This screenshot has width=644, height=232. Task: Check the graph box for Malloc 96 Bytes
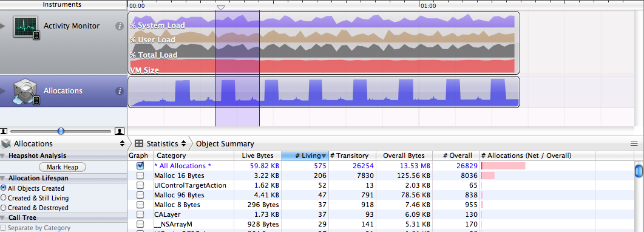(140, 195)
